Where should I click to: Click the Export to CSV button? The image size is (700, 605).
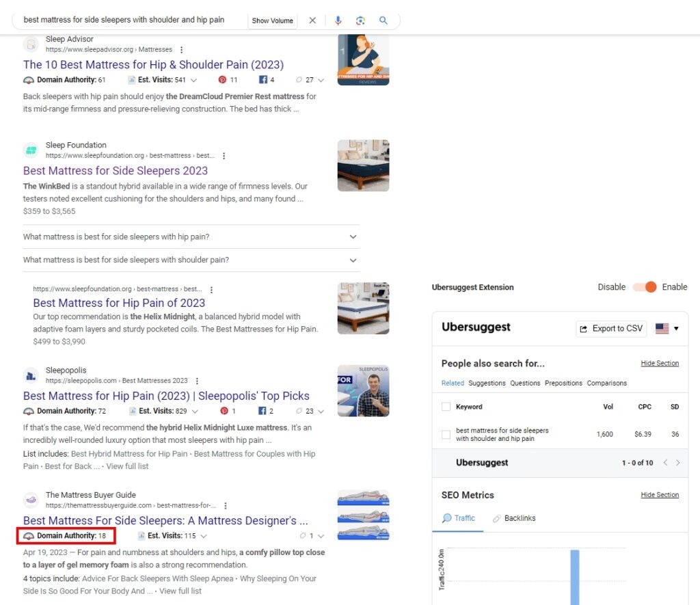(611, 328)
